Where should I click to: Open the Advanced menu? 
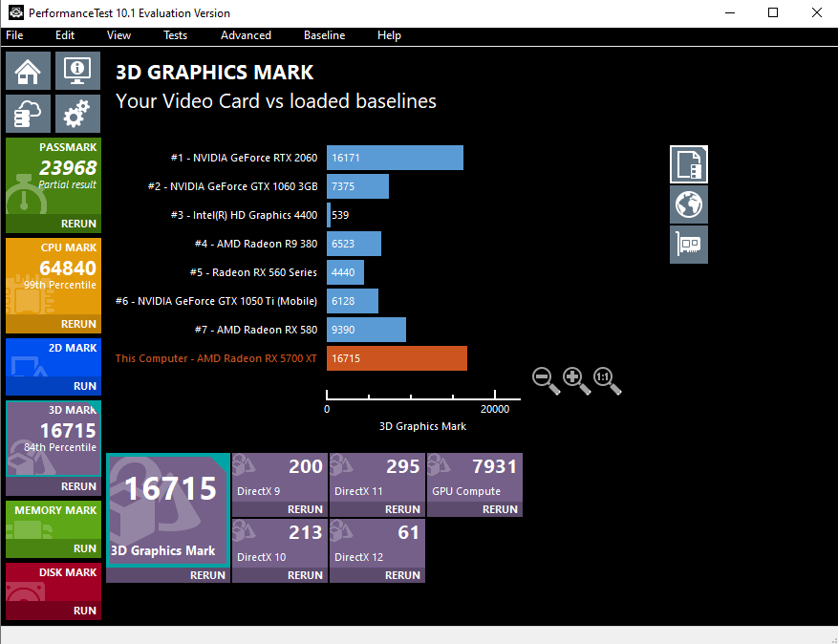[246, 35]
